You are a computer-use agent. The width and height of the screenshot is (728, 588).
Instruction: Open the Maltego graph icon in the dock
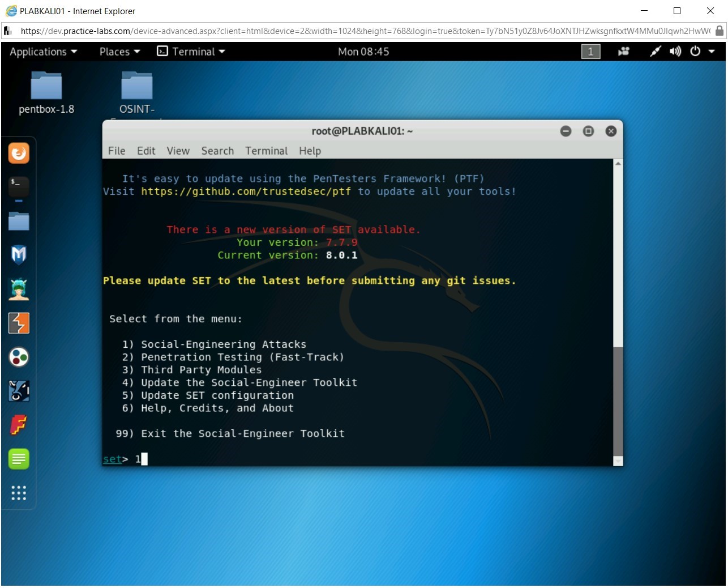coord(19,357)
